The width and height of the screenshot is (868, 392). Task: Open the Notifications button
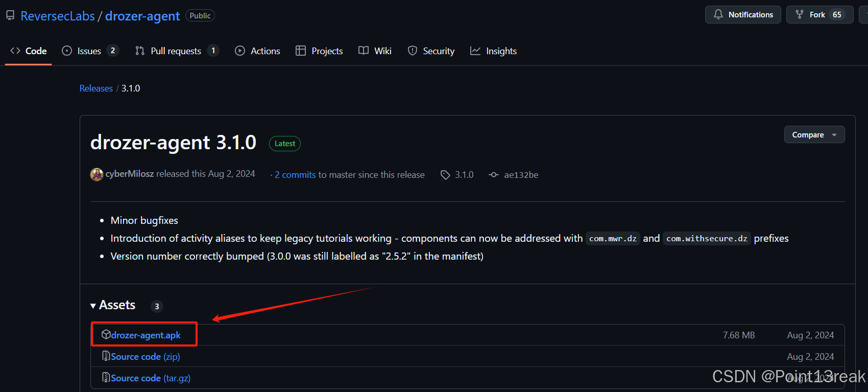743,14
